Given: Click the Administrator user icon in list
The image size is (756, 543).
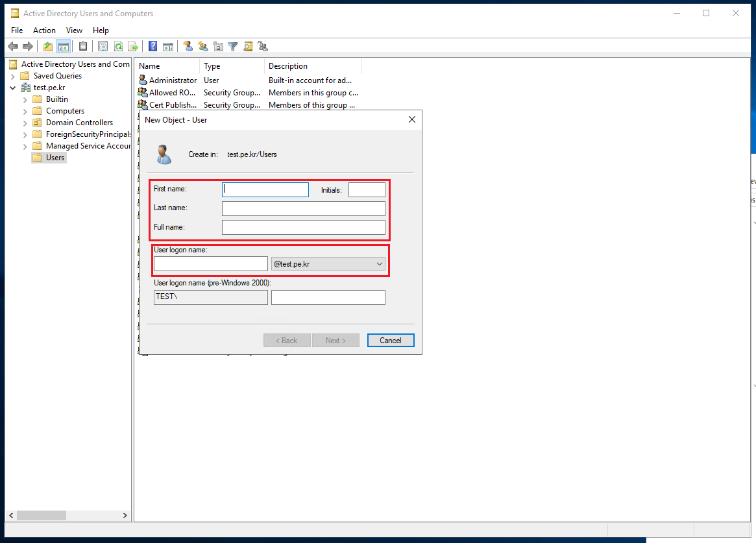Looking at the screenshot, I should [x=143, y=80].
